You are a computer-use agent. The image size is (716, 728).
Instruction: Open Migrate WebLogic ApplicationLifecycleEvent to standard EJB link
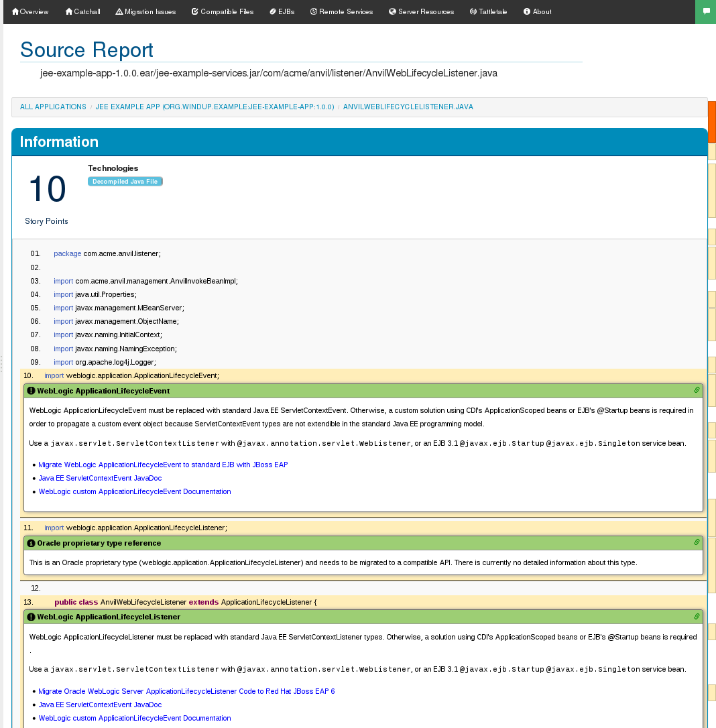[x=163, y=465]
